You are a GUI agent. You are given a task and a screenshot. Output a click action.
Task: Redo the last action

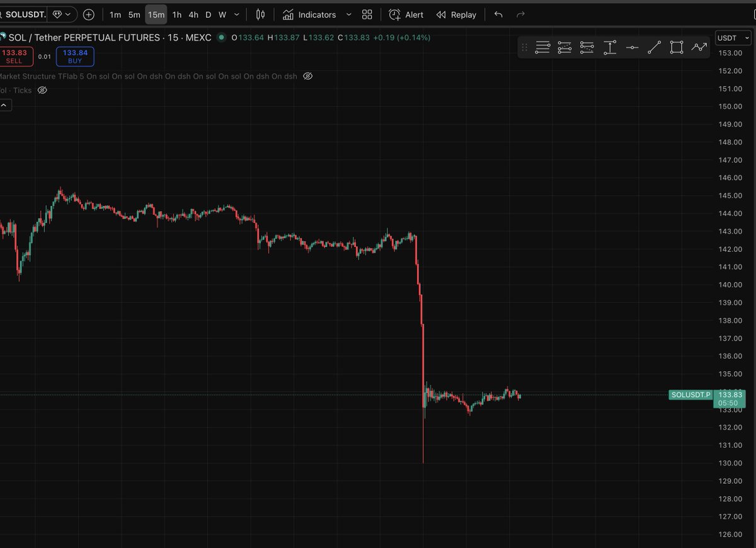[x=520, y=14]
